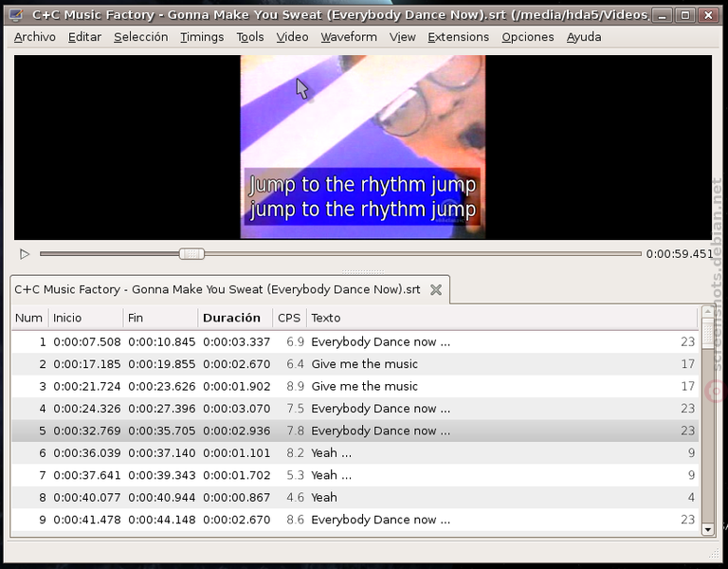Select row 3 Give me the music
The width and height of the screenshot is (728, 569).
(x=355, y=387)
